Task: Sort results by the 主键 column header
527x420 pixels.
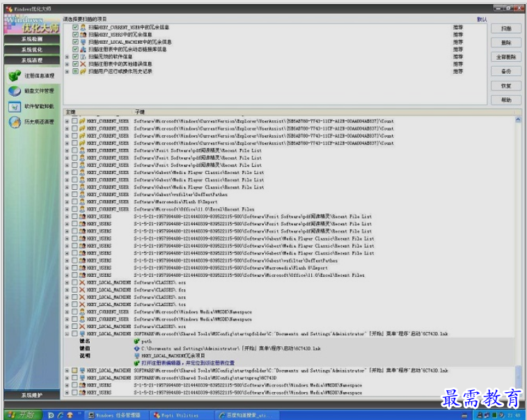Action: [x=97, y=112]
